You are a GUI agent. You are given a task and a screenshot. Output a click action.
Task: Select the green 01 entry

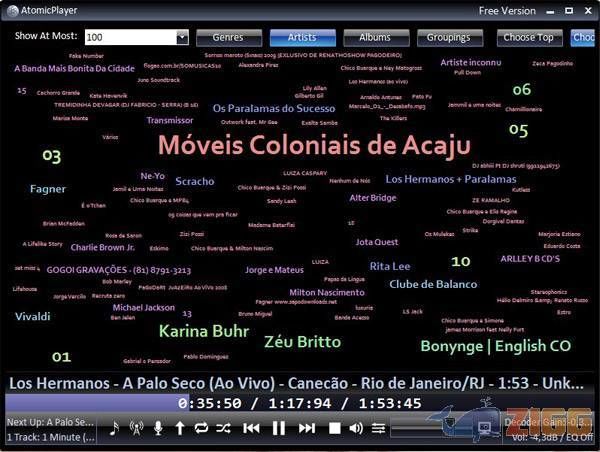62,357
